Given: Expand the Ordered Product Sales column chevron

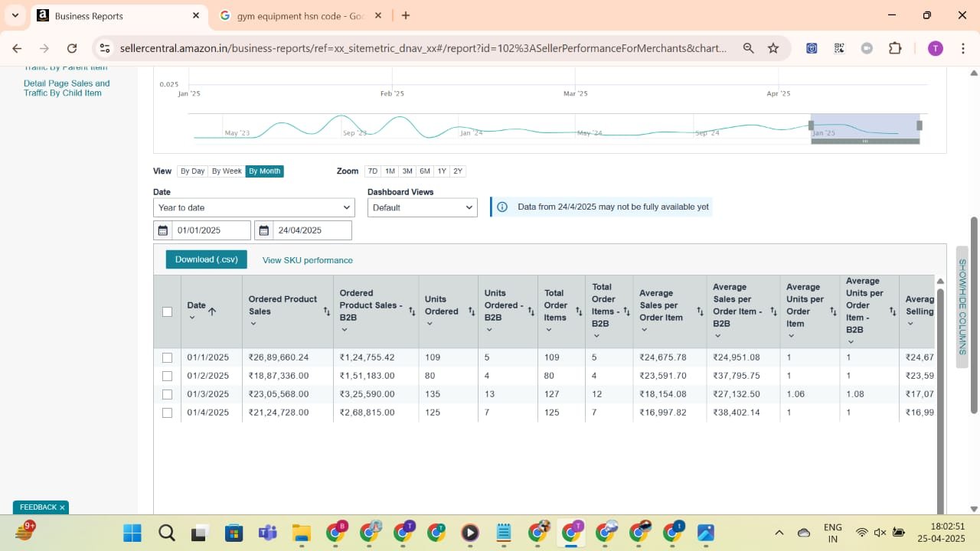Looking at the screenshot, I should coord(253,324).
